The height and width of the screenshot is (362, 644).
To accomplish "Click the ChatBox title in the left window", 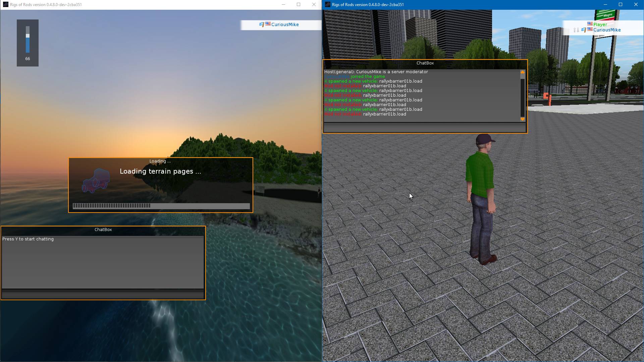I will tap(103, 230).
